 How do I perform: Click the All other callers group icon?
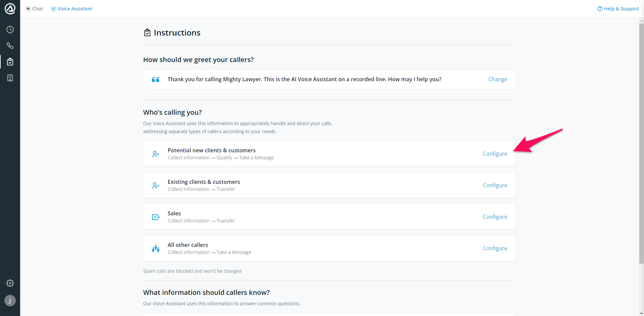156,249
